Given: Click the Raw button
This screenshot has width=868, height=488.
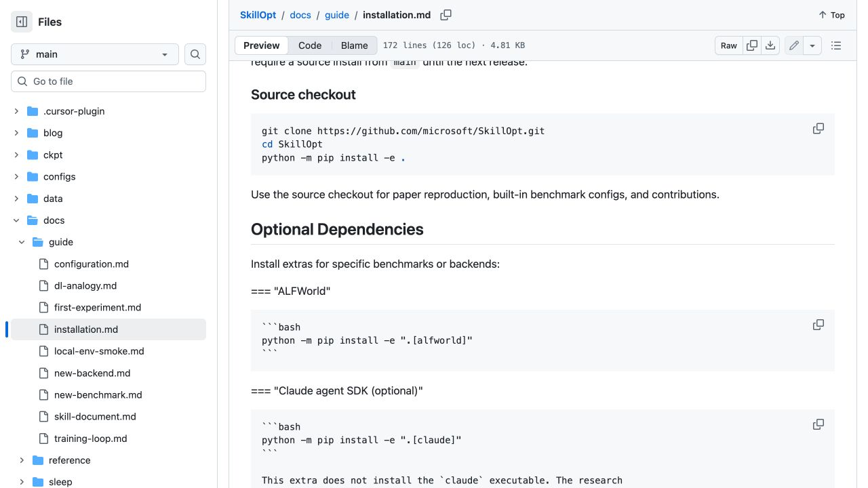Looking at the screenshot, I should pos(729,45).
